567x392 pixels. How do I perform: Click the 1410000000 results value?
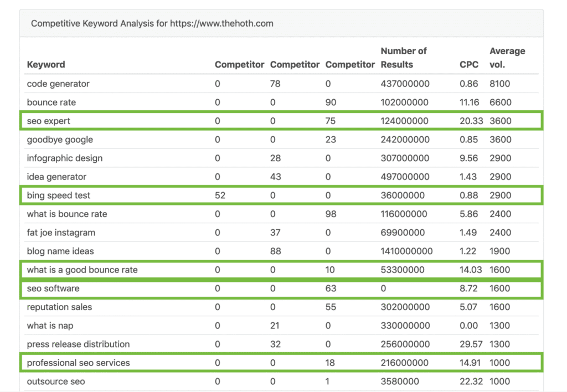click(406, 251)
